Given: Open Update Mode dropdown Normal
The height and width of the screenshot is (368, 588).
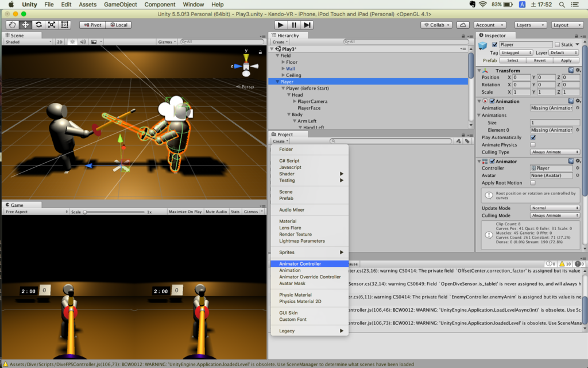Looking at the screenshot, I should [555, 208].
